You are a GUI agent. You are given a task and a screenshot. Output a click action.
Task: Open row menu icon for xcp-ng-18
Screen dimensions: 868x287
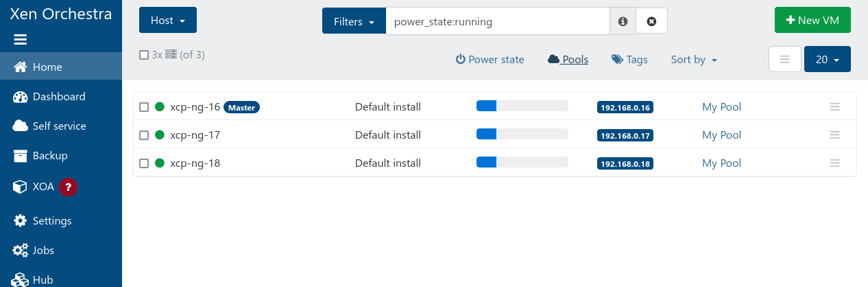pos(834,163)
